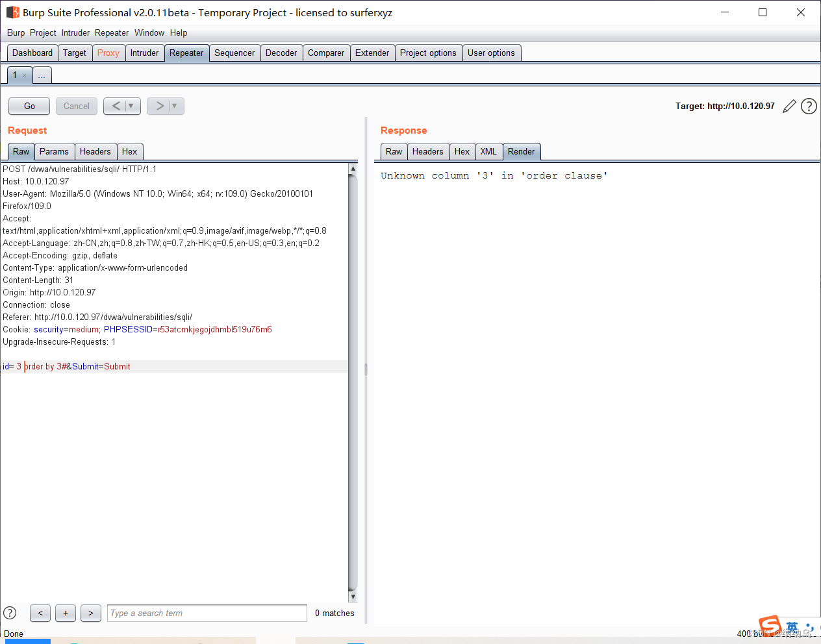Open the Burp menu
The image size is (821, 644).
tap(16, 32)
